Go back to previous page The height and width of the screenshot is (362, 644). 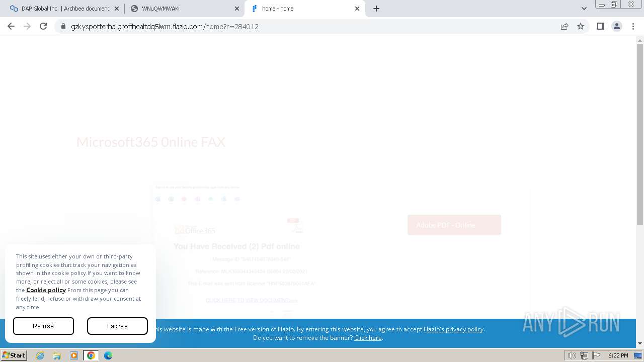point(11,26)
